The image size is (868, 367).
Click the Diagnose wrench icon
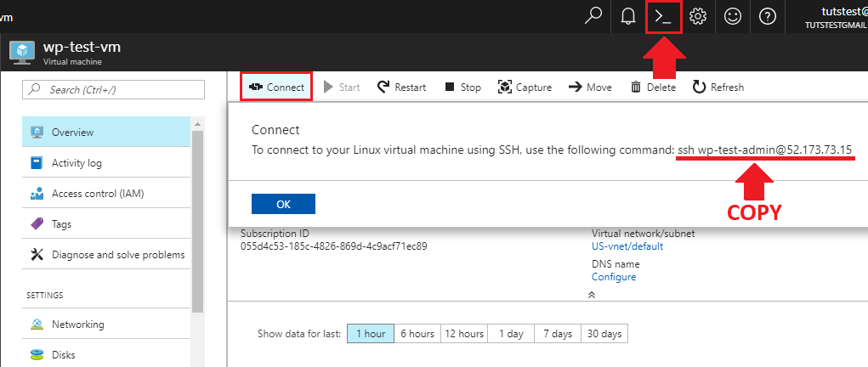(37, 255)
